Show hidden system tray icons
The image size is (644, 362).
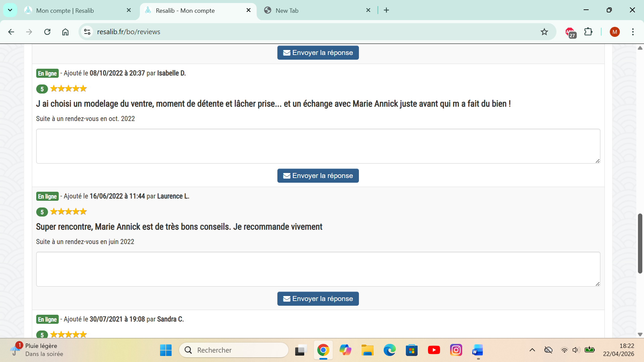point(532,350)
